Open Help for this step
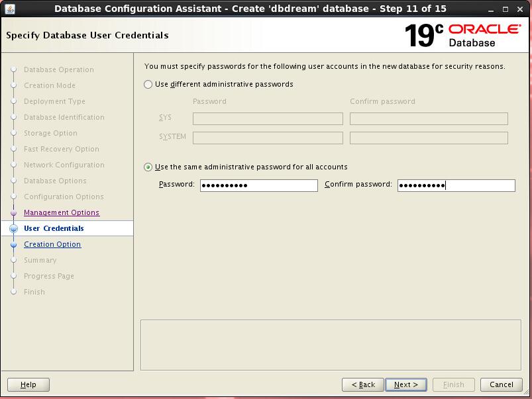The height and width of the screenshot is (399, 532). pos(28,384)
